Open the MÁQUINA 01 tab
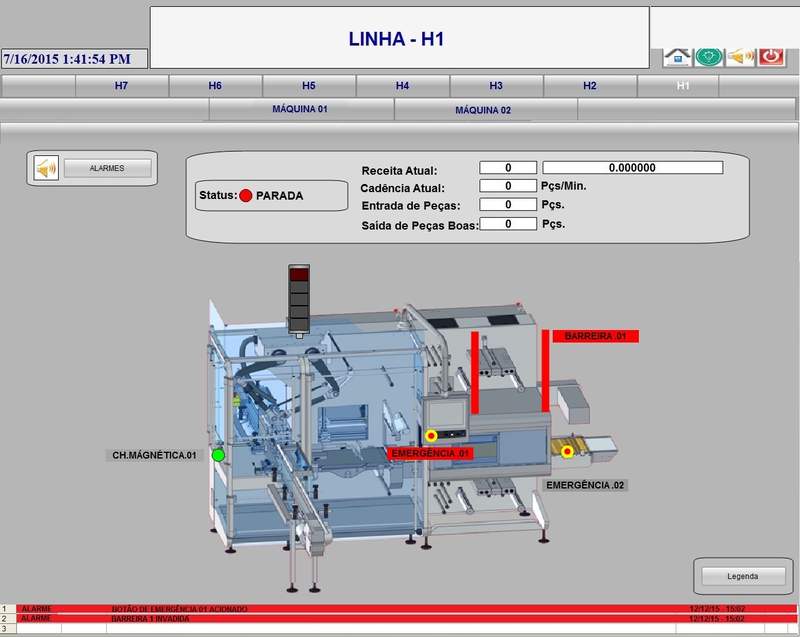800x637 pixels. (x=301, y=109)
